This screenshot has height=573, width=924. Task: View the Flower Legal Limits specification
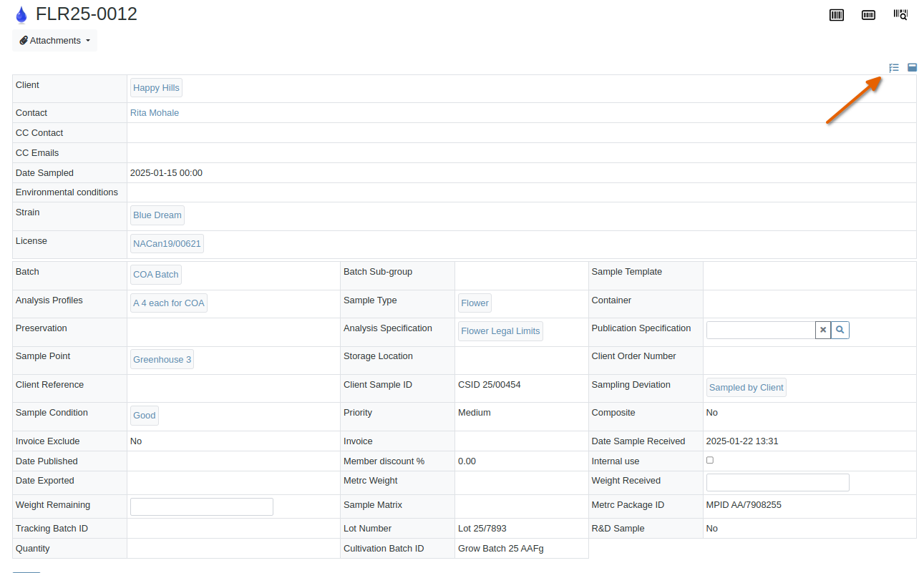[x=500, y=330]
